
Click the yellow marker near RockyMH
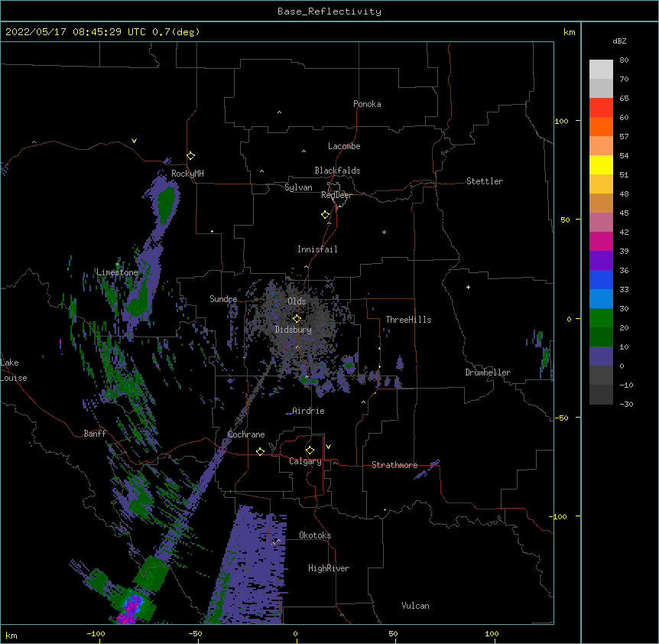pos(190,156)
